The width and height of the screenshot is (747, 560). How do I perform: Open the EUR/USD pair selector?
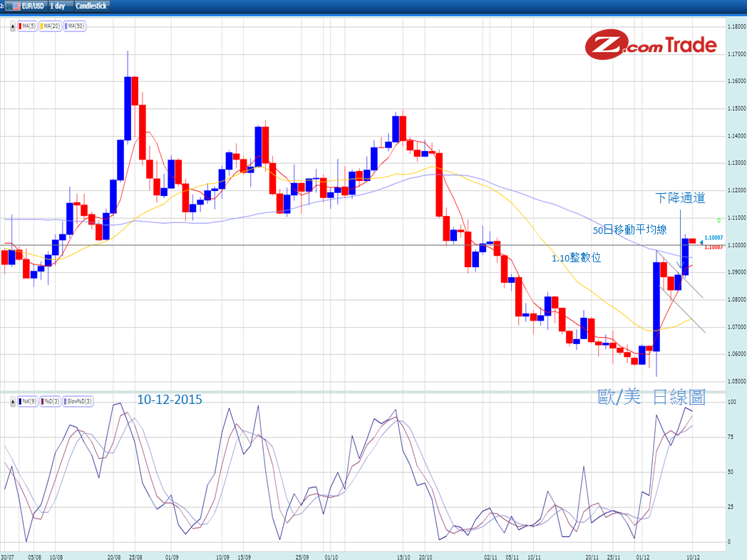[x=33, y=6]
